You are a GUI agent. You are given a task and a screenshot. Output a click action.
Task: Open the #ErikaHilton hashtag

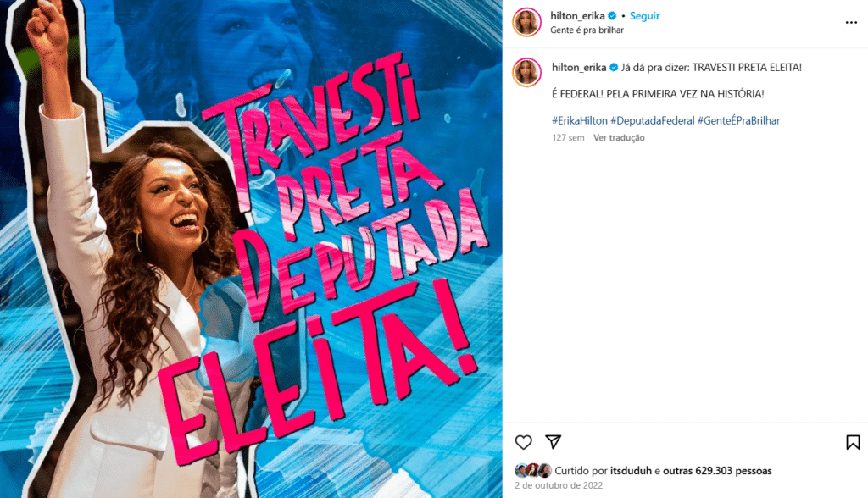pyautogui.click(x=580, y=120)
